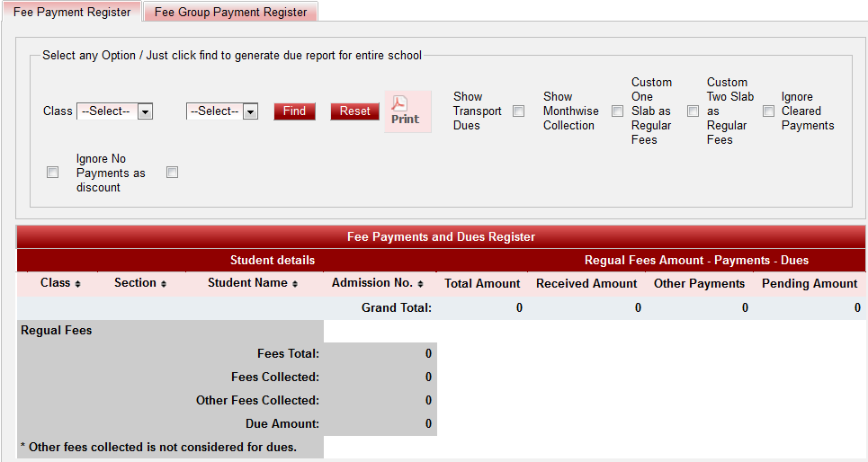The height and width of the screenshot is (462, 868).
Task: Switch to Fee Group Payment Register tab
Action: point(230,13)
